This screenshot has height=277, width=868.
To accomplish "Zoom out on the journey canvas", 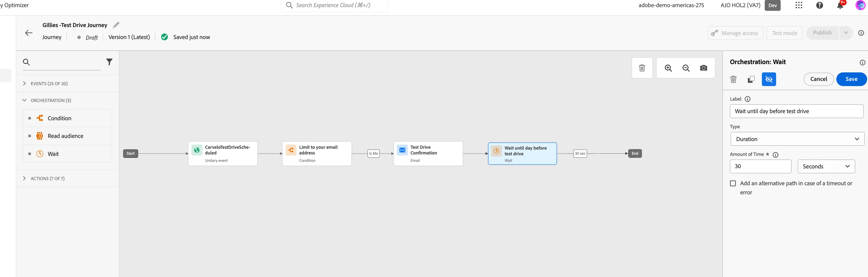I will pos(686,68).
